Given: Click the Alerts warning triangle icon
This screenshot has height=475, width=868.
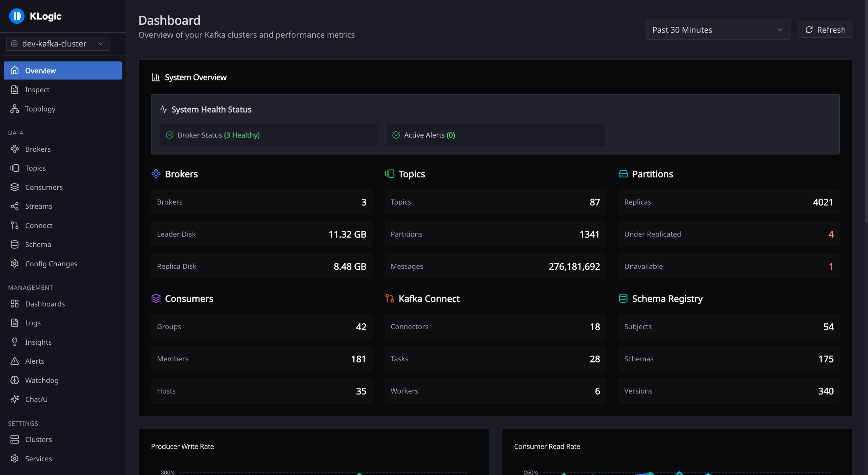Looking at the screenshot, I should coord(15,361).
